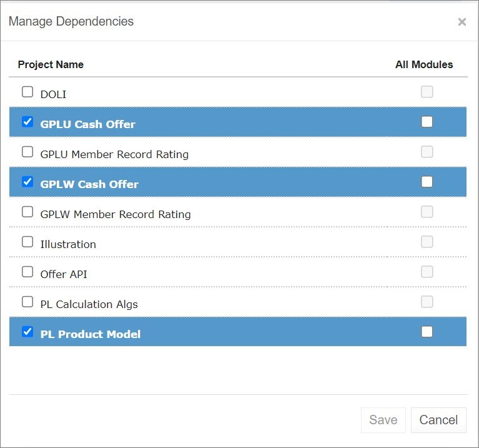Image resolution: width=479 pixels, height=448 pixels.
Task: Check the Offer API project checkbox
Action: click(x=27, y=272)
